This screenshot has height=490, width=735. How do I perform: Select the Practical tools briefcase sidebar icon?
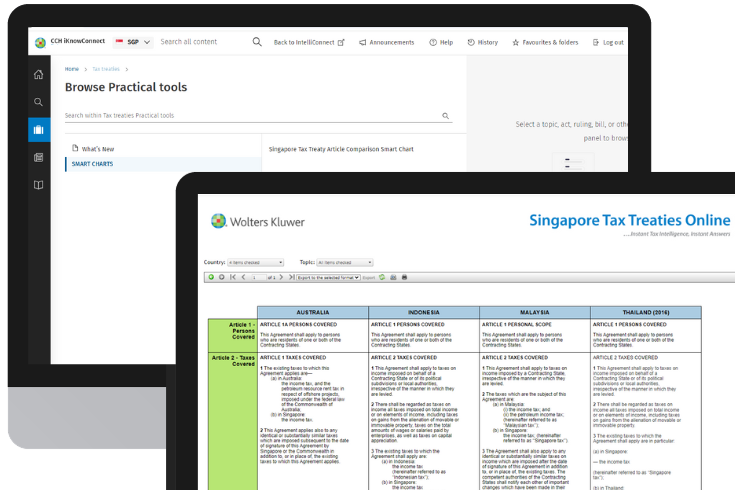[x=39, y=130]
